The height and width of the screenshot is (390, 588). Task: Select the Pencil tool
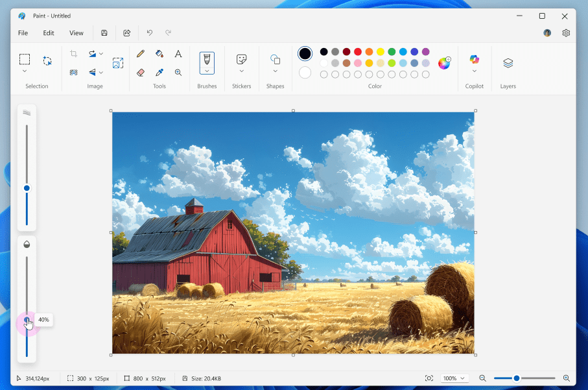click(140, 54)
